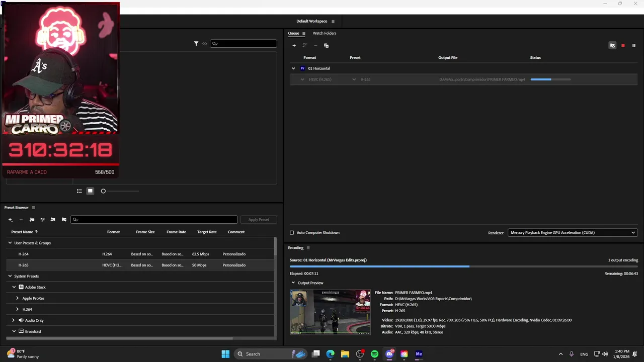644x362 pixels.
Task: Collapse the Broadcast preset group
Action: click(14, 331)
